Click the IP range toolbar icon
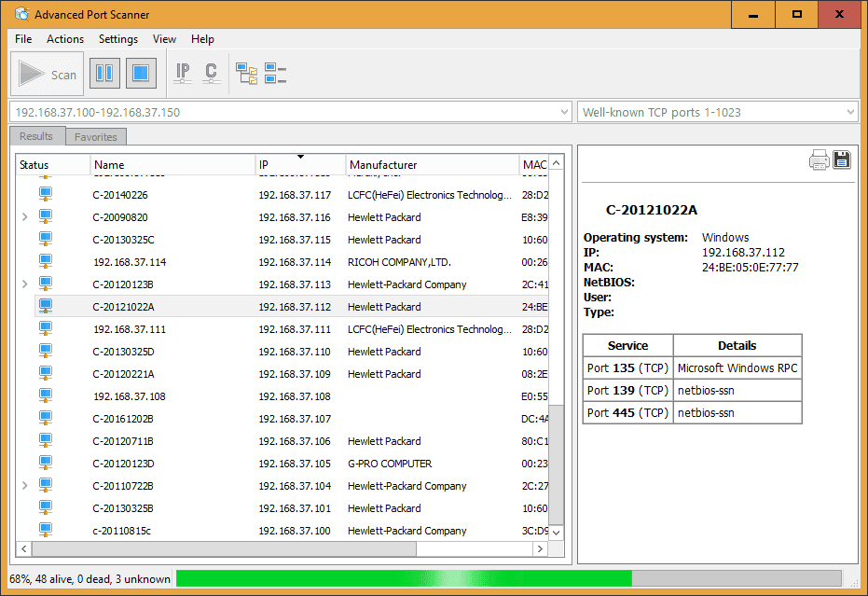868x596 pixels. pos(183,74)
